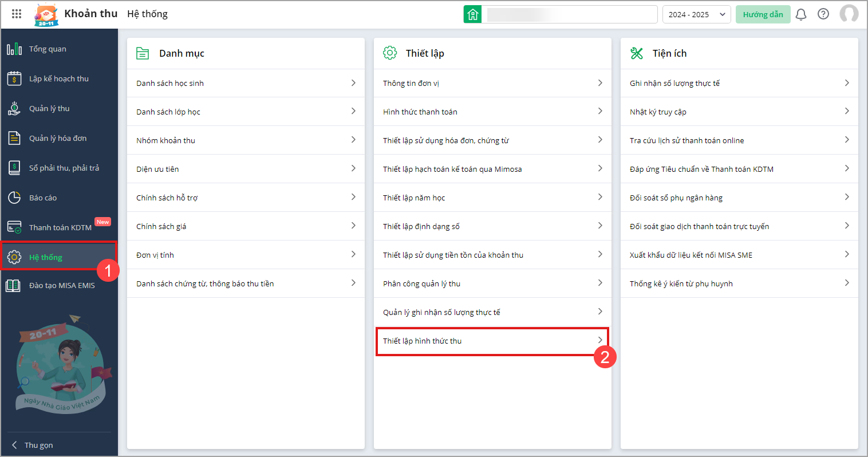Click the Quản lý hóa đơn document icon
Image resolution: width=868 pixels, height=457 pixels.
pos(14,138)
